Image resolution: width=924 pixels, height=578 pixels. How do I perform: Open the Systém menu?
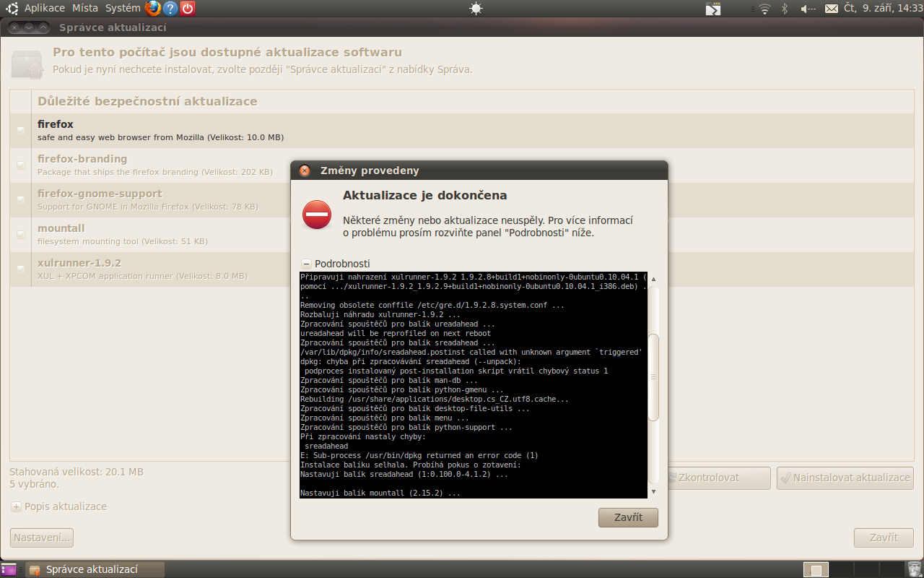point(123,9)
